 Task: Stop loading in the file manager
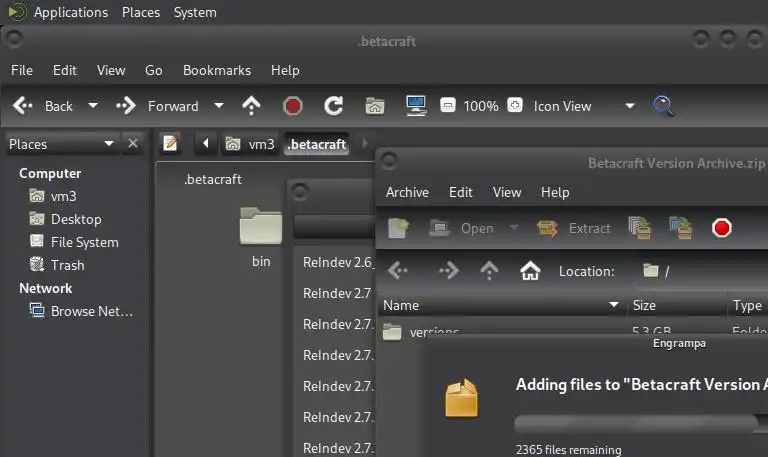[x=292, y=106]
